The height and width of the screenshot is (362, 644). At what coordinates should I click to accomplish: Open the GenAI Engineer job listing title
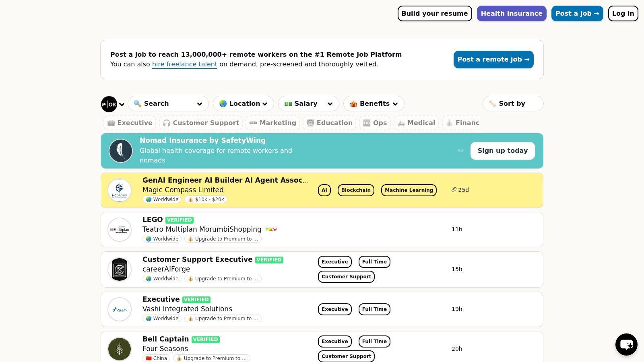(x=226, y=180)
